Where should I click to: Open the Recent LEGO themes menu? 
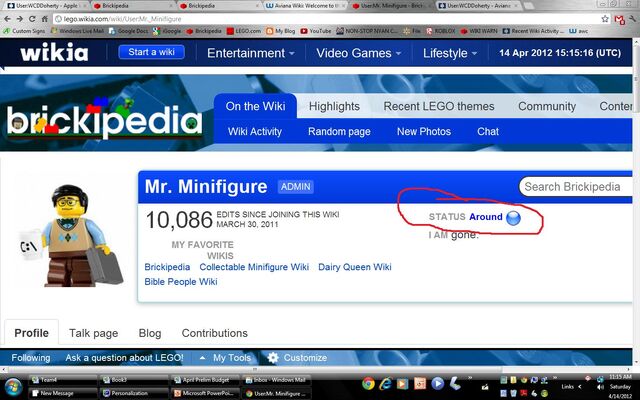click(439, 106)
